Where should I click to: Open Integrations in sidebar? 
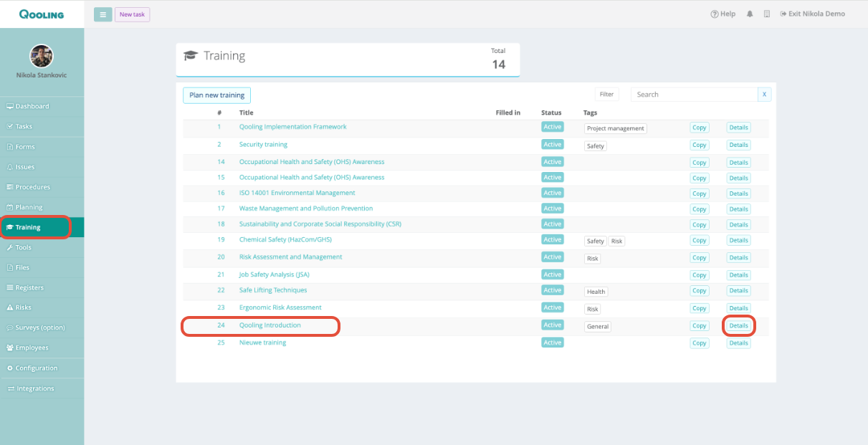coord(42,388)
